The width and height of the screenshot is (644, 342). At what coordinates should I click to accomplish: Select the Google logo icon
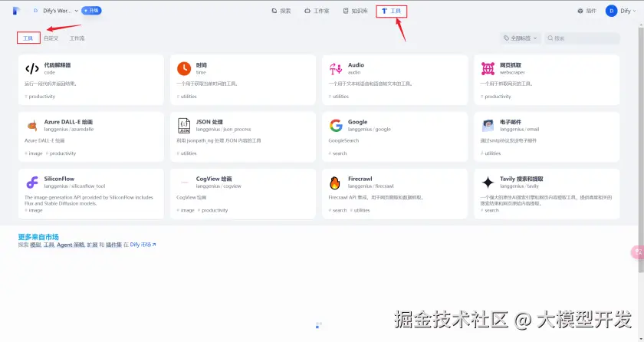tap(336, 126)
